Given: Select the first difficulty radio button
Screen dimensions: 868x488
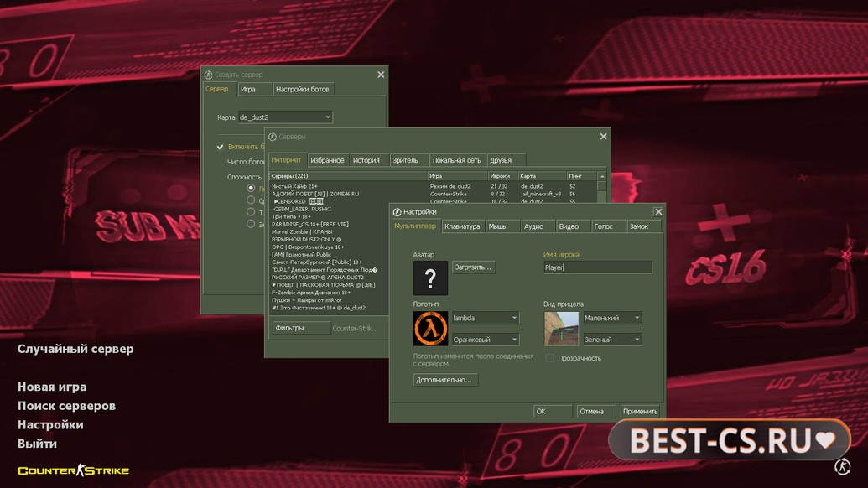Looking at the screenshot, I should tap(251, 188).
